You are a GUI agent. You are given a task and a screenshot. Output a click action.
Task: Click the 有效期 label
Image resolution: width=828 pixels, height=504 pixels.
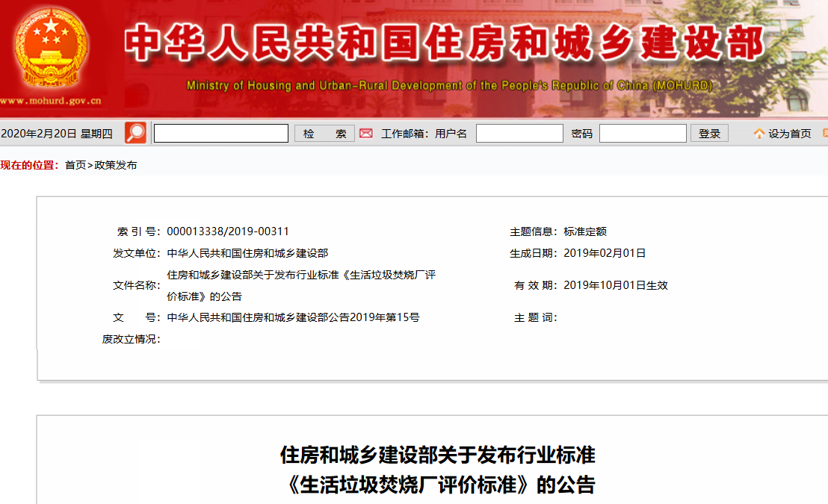(x=536, y=285)
